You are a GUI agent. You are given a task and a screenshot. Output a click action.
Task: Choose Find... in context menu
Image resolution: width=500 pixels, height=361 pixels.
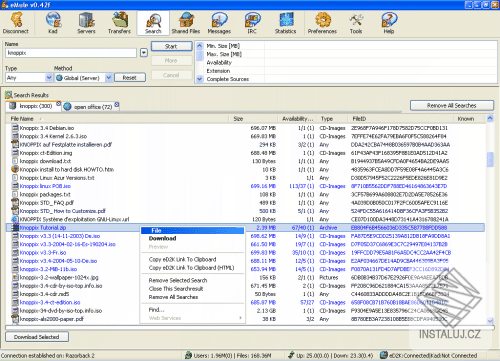coord(193,310)
